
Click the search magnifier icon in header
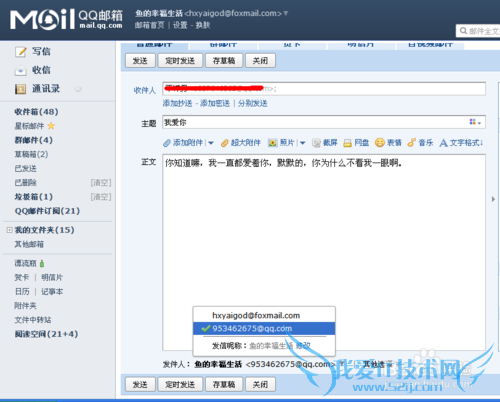[463, 31]
